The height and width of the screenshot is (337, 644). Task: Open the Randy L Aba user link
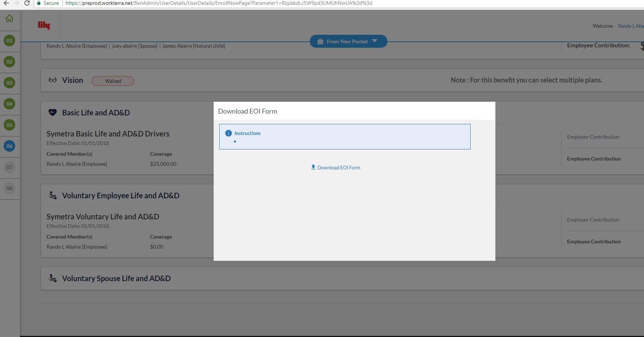(x=630, y=26)
